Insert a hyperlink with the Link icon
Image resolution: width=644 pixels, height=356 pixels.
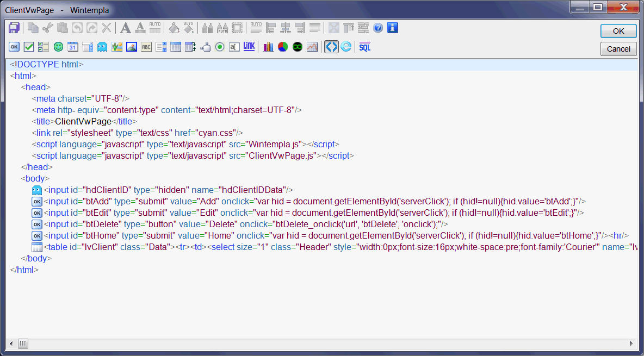coord(249,46)
